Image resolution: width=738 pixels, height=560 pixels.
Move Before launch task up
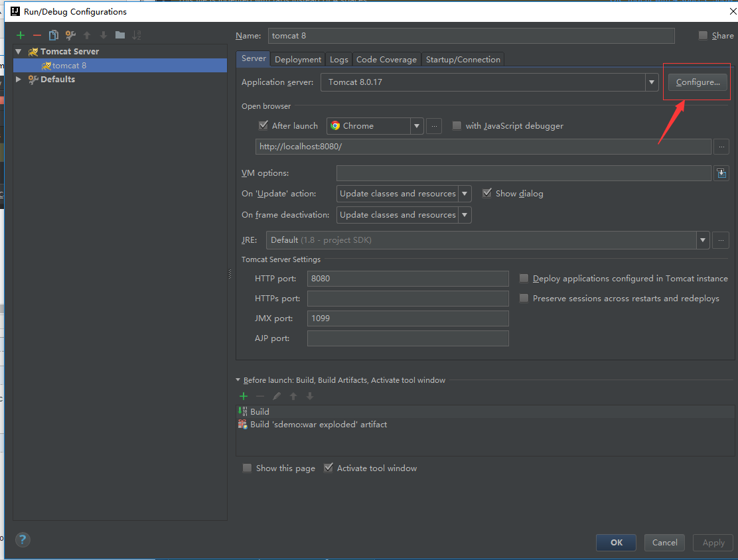293,396
